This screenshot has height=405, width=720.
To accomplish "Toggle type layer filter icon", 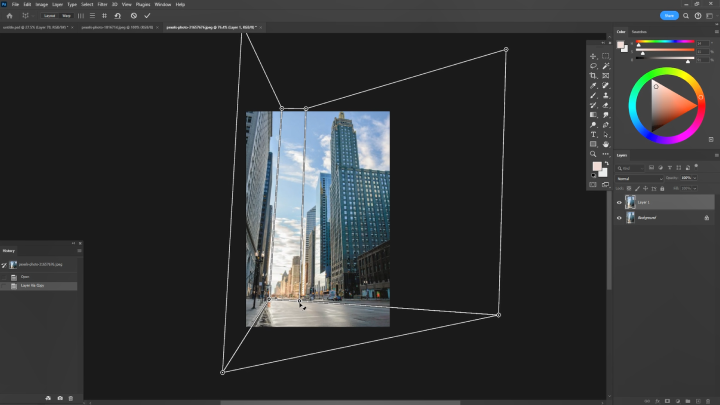I will point(669,168).
